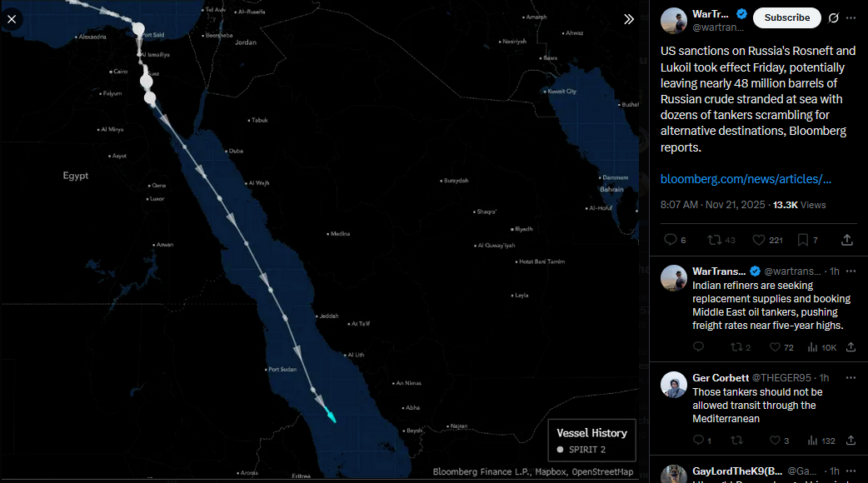The width and height of the screenshot is (868, 483).
Task: Open Grok explain icon beside Subscribe
Action: click(x=833, y=17)
